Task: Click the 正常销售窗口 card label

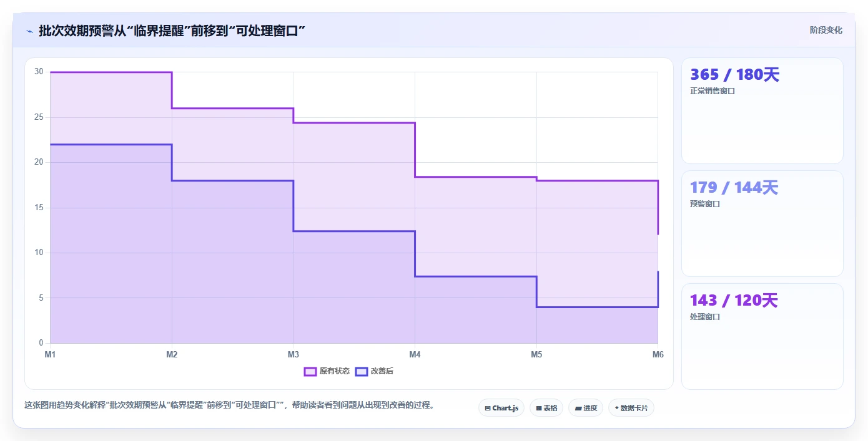Action: pyautogui.click(x=713, y=91)
